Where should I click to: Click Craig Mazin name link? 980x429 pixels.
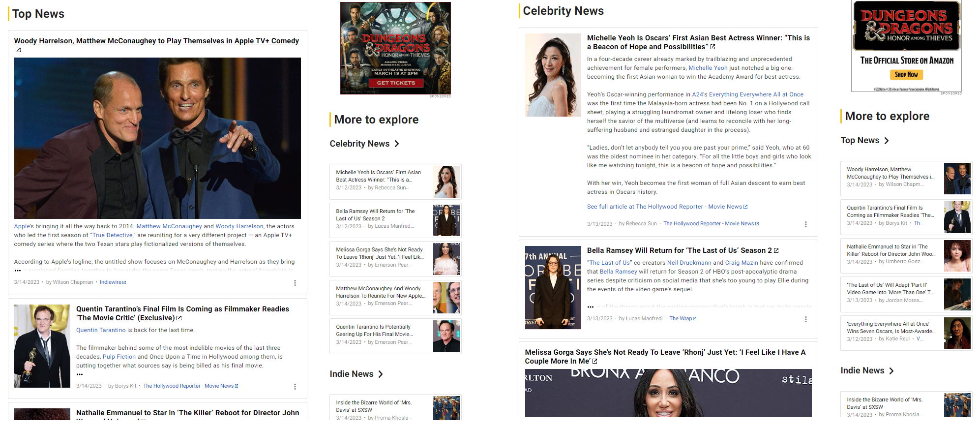click(742, 263)
